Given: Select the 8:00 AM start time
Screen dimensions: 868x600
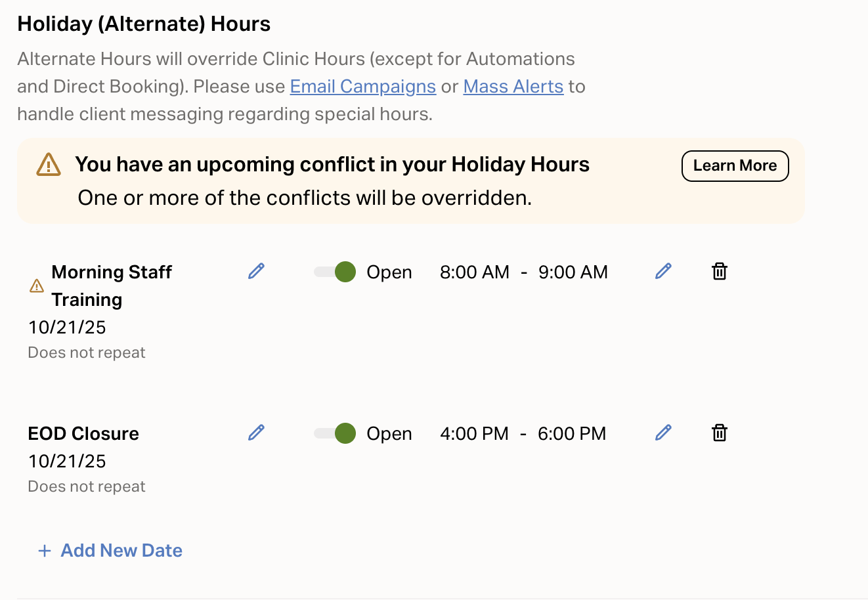Looking at the screenshot, I should point(474,272).
